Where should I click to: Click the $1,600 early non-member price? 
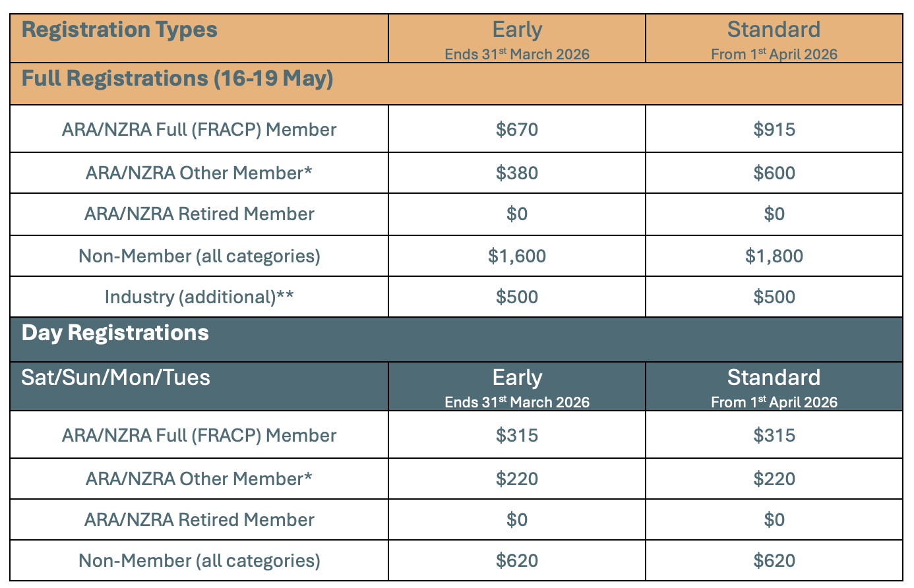pos(517,256)
